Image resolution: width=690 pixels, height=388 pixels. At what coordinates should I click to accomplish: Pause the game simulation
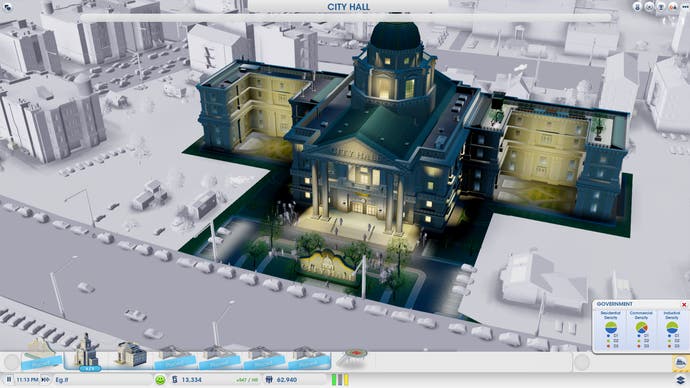point(8,379)
